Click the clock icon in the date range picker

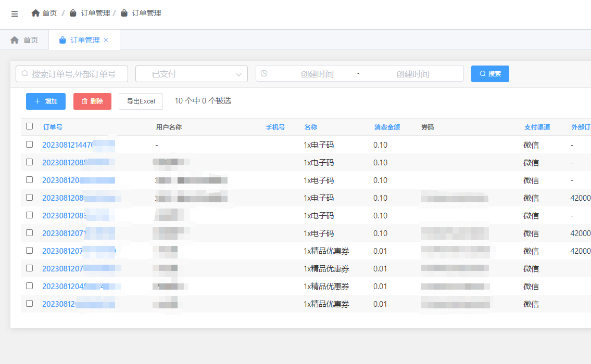pos(264,74)
